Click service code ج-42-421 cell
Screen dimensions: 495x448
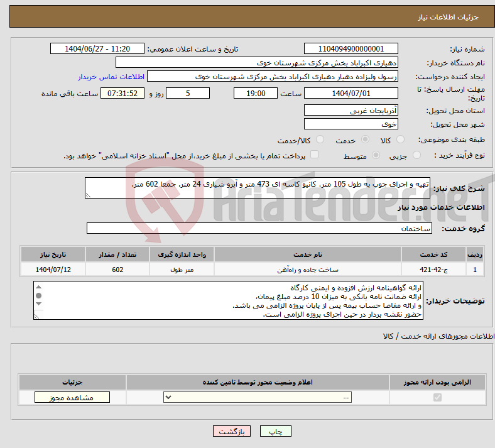coord(434,270)
